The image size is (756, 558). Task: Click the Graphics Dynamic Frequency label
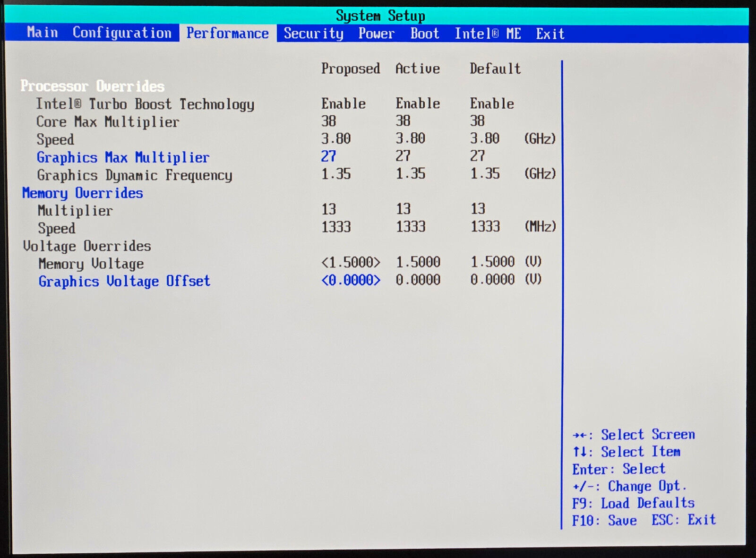[135, 175]
